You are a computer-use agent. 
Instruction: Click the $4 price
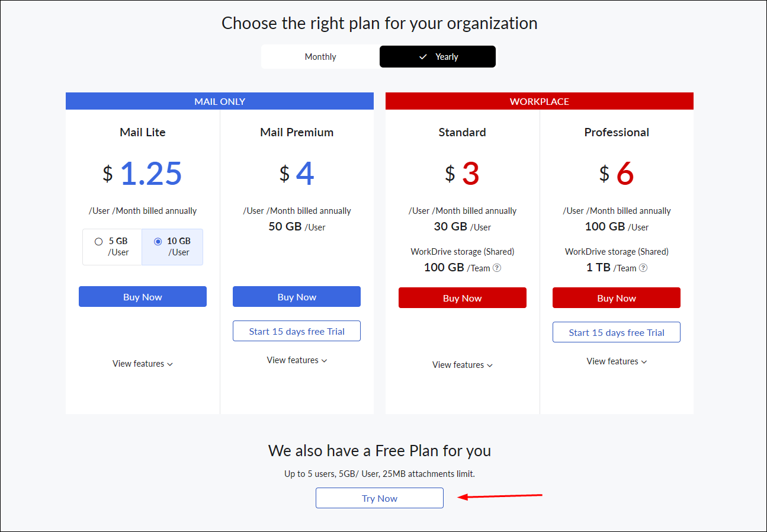[297, 173]
